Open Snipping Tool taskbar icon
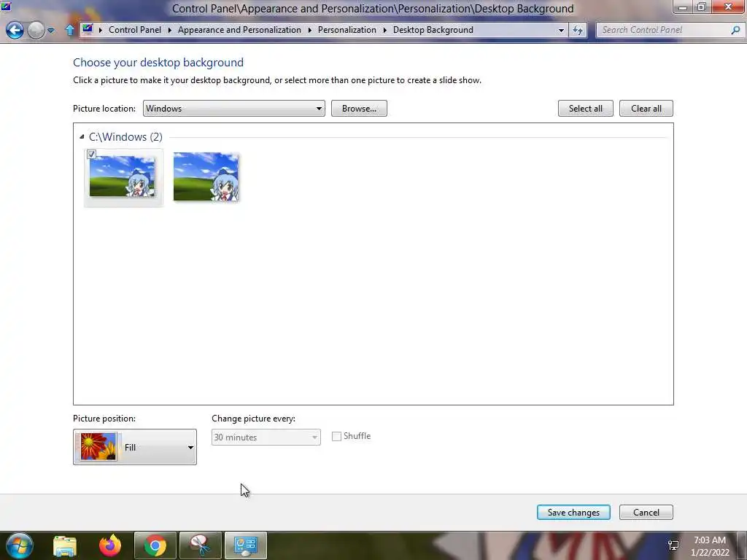Screen dimensions: 747x560 pyautogui.click(x=201, y=545)
